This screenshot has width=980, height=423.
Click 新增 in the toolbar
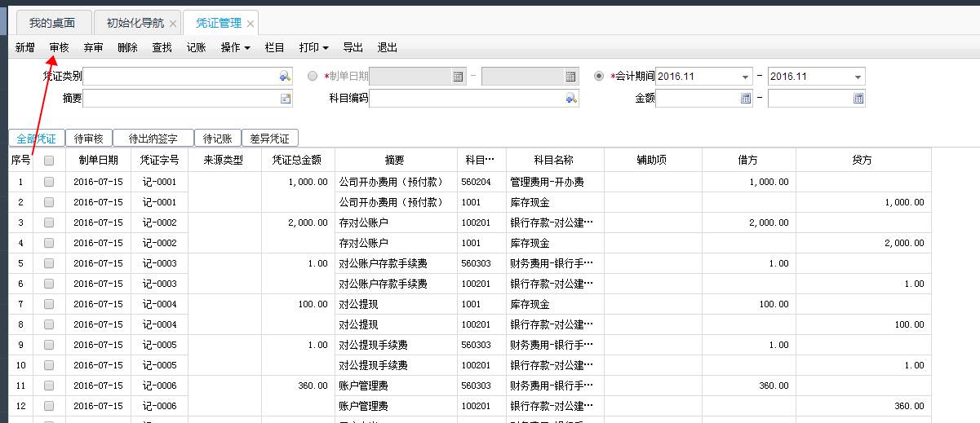[x=25, y=48]
